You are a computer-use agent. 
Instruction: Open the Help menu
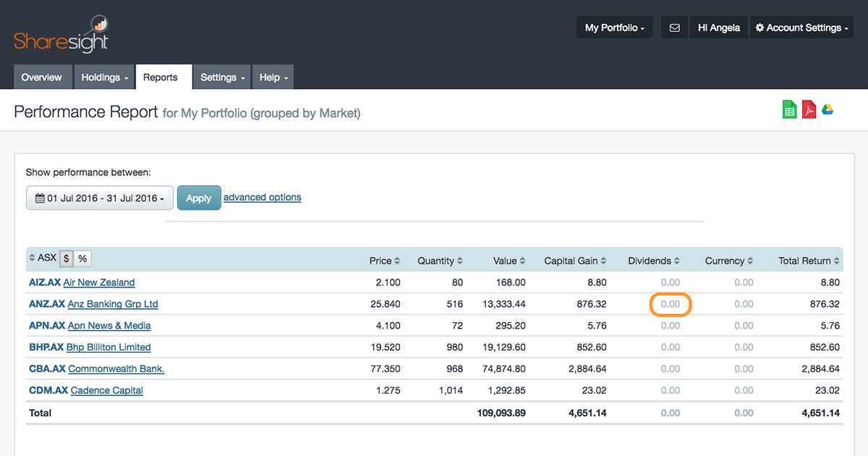click(273, 77)
